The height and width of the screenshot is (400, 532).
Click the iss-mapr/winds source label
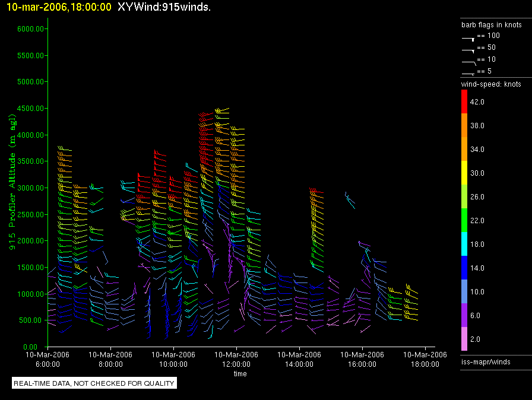click(x=486, y=361)
